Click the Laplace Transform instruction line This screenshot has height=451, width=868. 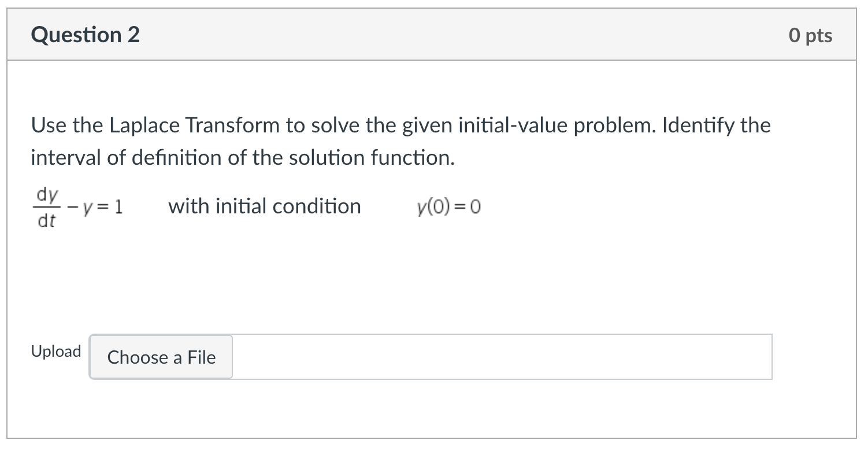tap(400, 125)
